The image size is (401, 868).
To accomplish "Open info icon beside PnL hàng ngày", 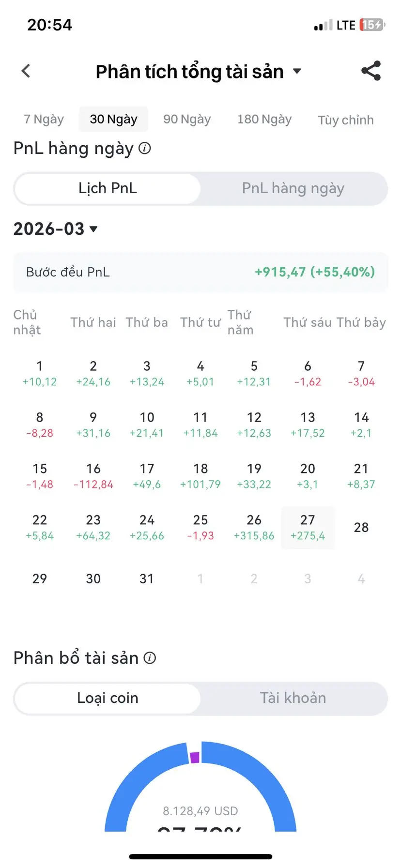I will click(145, 148).
